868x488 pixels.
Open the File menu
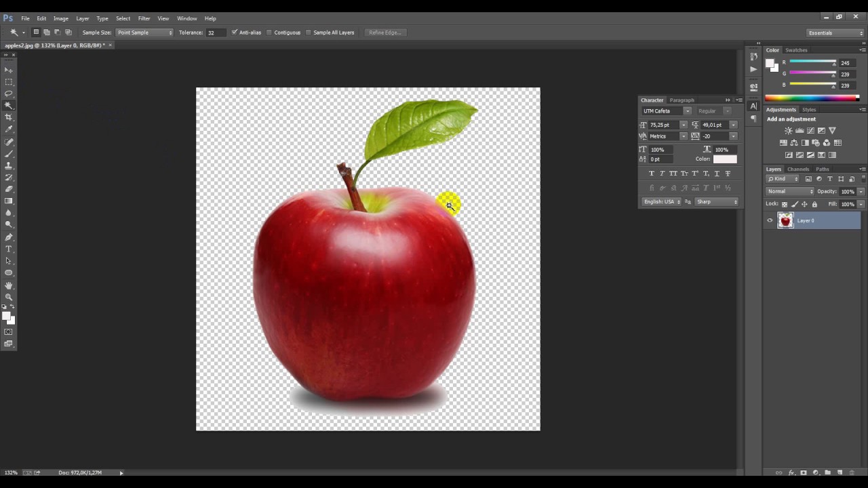[25, 18]
